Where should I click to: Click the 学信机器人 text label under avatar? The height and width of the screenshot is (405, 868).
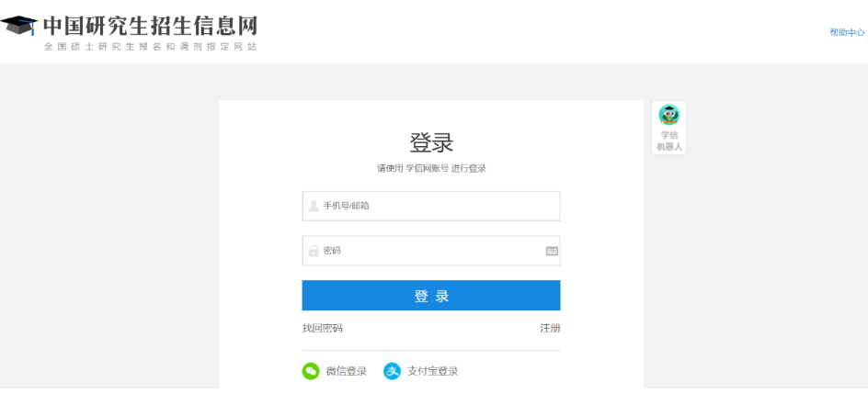point(668,141)
